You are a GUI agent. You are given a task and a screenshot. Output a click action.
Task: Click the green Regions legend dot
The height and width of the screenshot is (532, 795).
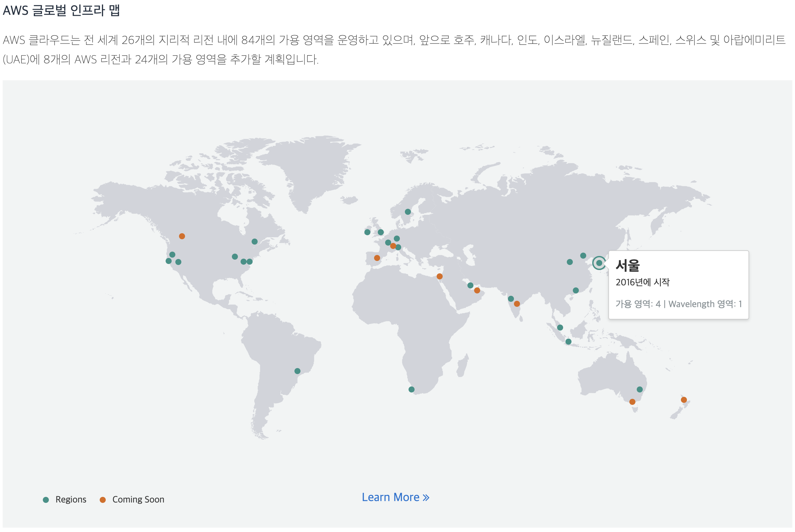[46, 500]
